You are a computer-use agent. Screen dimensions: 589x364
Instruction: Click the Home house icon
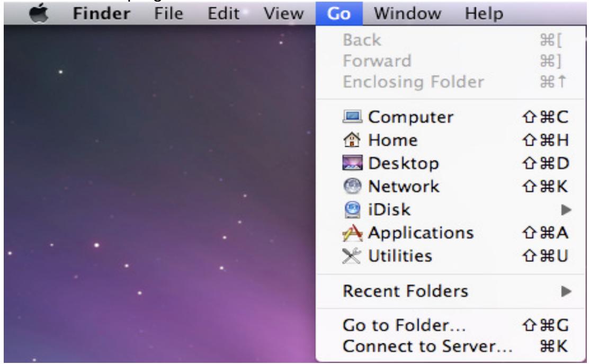click(352, 140)
